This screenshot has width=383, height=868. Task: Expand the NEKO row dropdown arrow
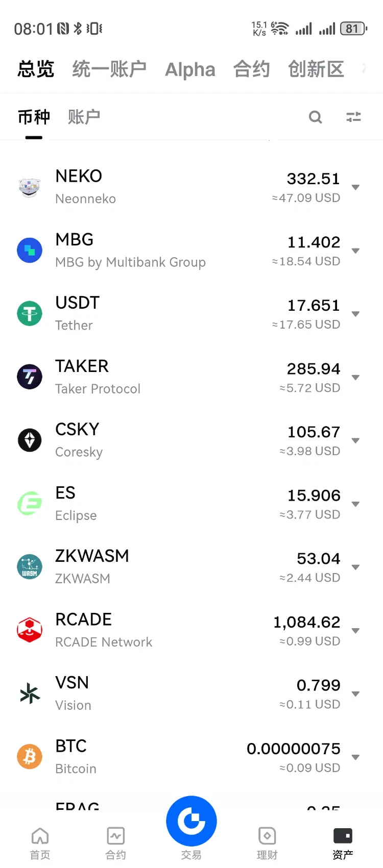(x=356, y=187)
